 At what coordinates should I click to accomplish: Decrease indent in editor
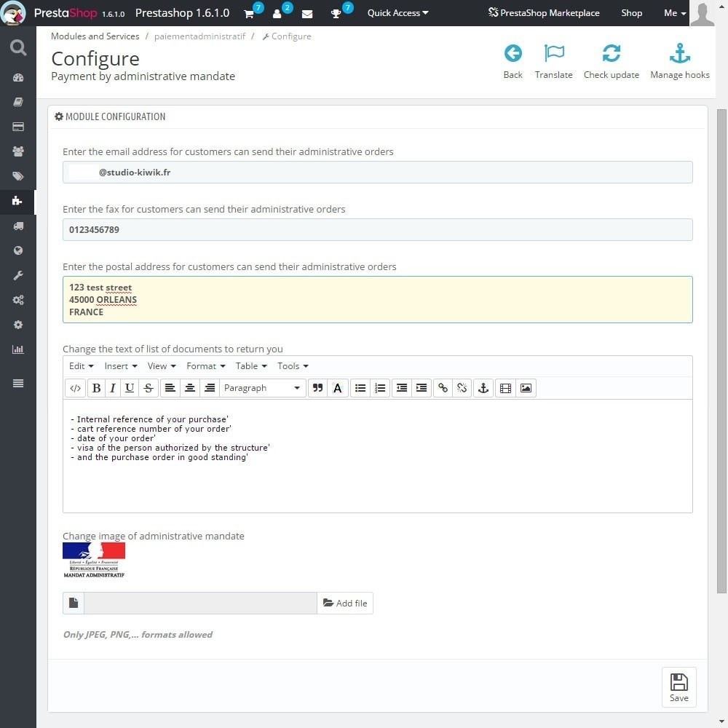(x=402, y=388)
